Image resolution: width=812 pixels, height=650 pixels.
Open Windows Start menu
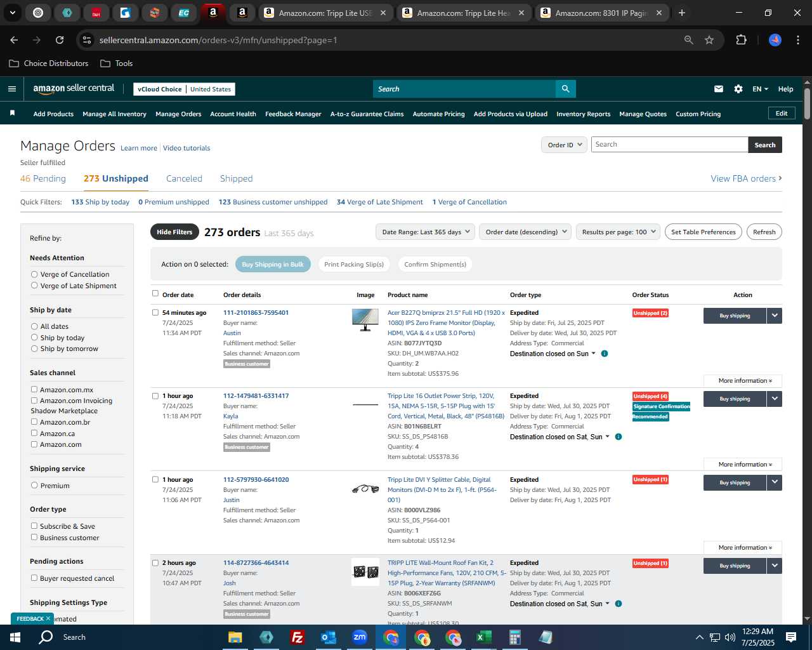point(15,637)
